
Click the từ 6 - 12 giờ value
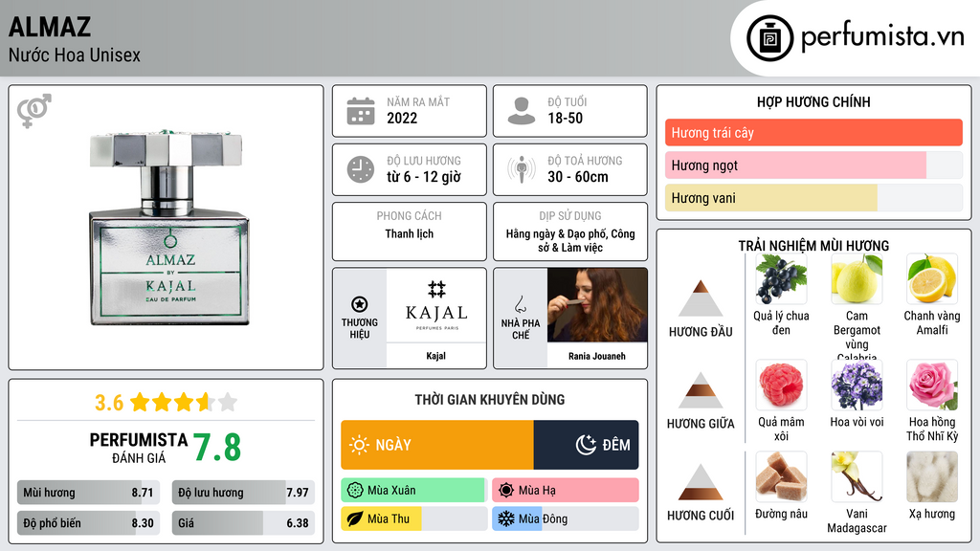424,177
